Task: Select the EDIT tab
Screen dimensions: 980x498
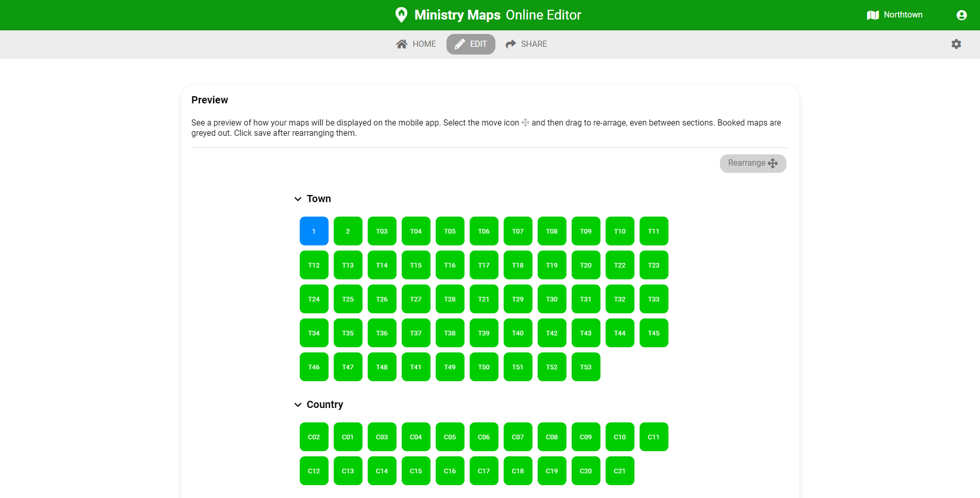Action: coord(471,44)
